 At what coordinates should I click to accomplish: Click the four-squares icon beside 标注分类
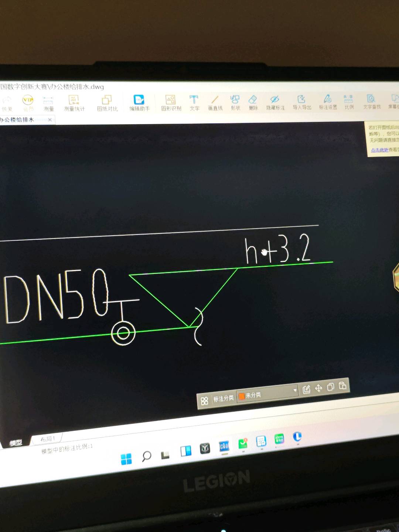point(204,401)
